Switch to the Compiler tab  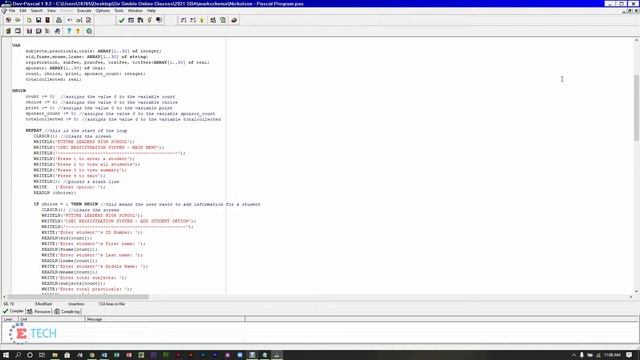pyautogui.click(x=13, y=311)
